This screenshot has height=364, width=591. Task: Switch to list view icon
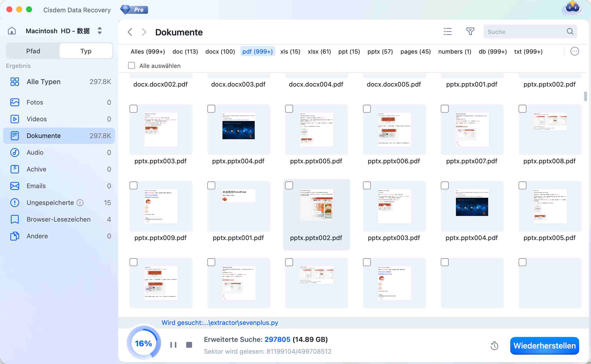pyautogui.click(x=447, y=31)
